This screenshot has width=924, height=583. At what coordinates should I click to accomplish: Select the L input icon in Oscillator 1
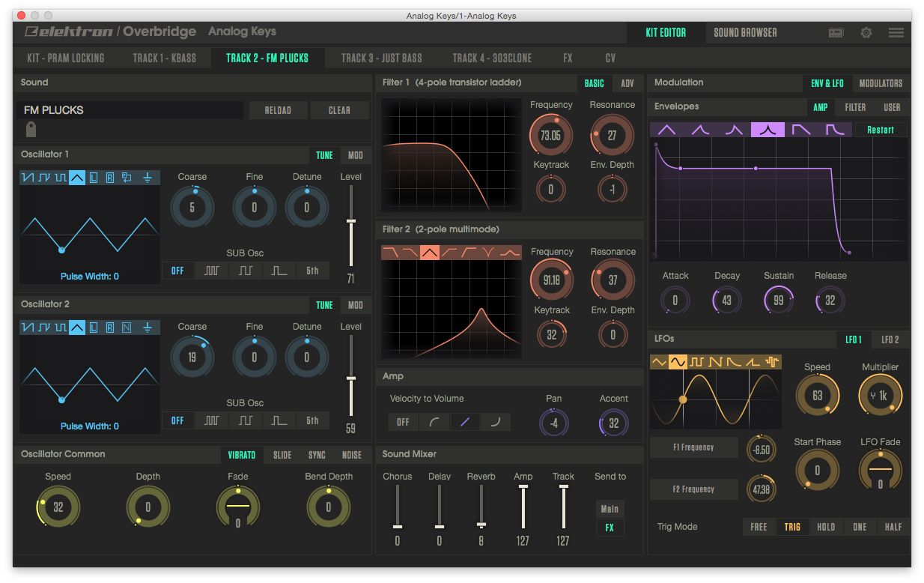[94, 178]
